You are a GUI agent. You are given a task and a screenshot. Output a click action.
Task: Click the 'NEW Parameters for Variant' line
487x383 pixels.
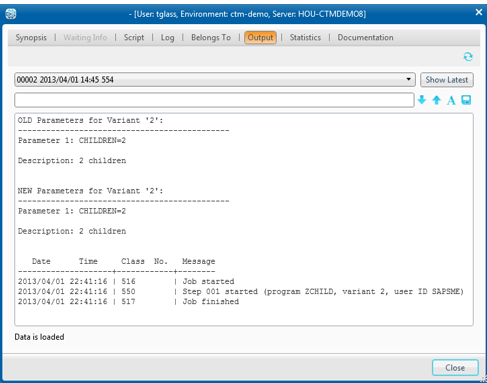point(91,191)
